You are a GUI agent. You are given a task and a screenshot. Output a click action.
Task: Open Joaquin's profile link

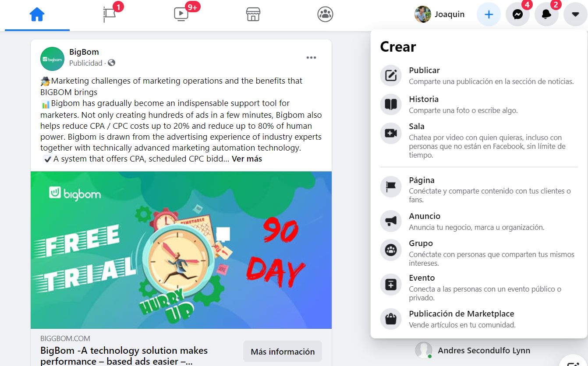click(439, 14)
